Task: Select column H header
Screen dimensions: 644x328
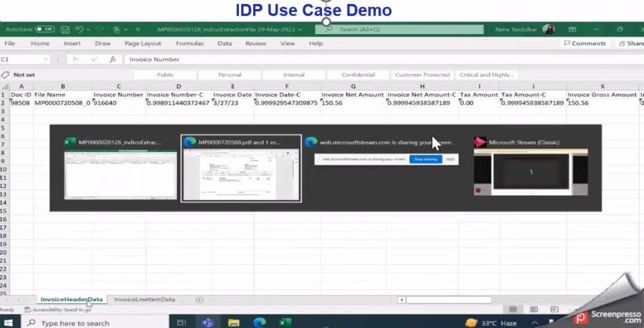Action: [x=422, y=86]
